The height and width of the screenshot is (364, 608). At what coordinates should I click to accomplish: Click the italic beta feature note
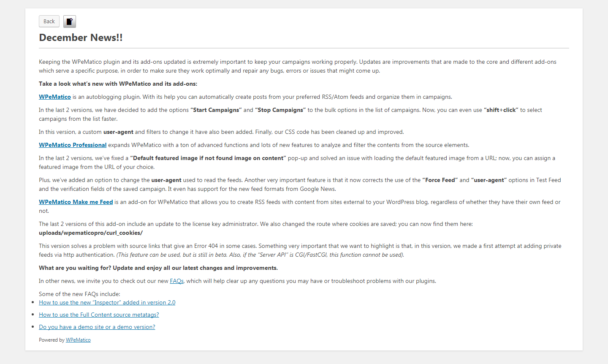[260, 255]
